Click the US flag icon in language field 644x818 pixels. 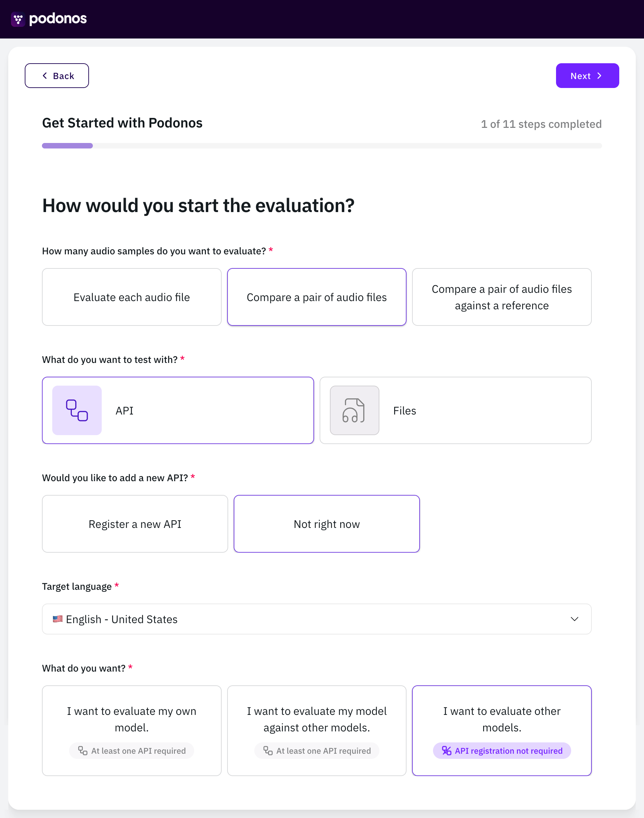58,619
